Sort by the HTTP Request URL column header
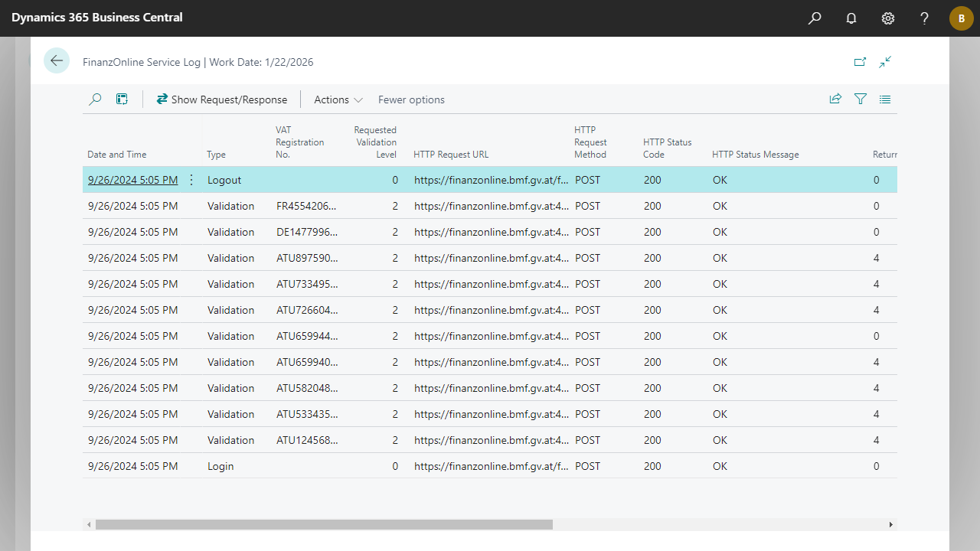 [x=451, y=155]
